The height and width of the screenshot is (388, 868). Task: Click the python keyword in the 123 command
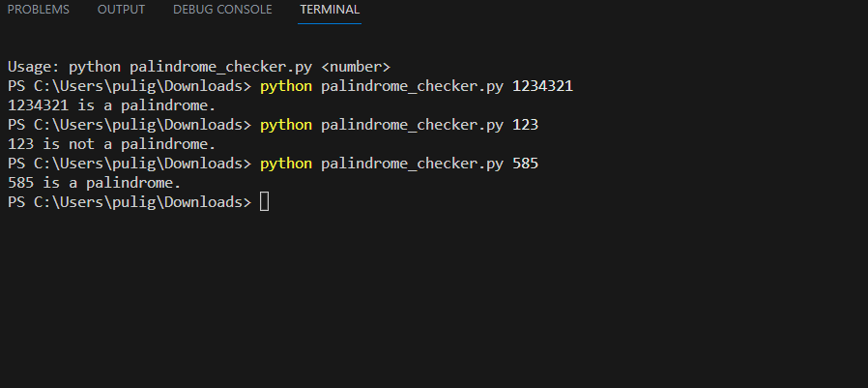(x=286, y=125)
